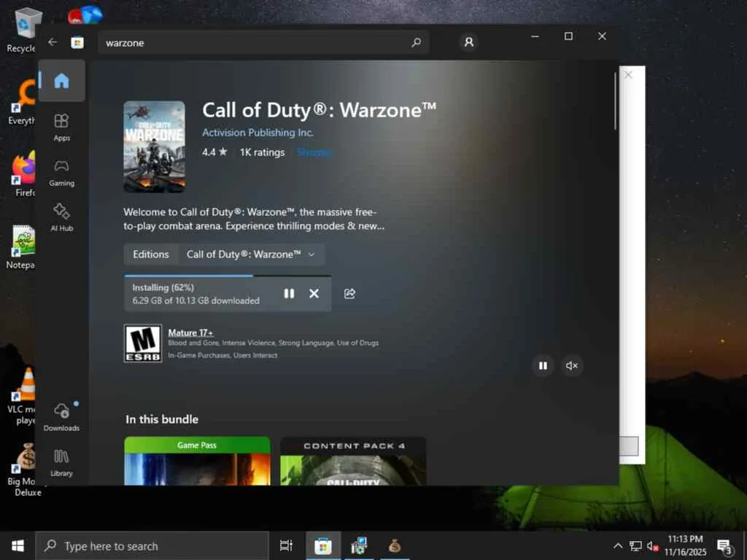Click the share icon beside install progress
This screenshot has height=560, width=747.
pyautogui.click(x=349, y=293)
